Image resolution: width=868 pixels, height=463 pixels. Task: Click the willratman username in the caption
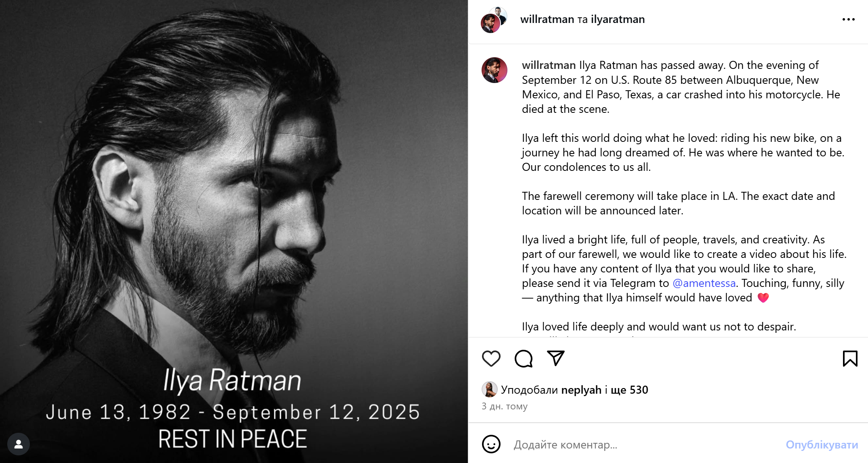pyautogui.click(x=549, y=65)
